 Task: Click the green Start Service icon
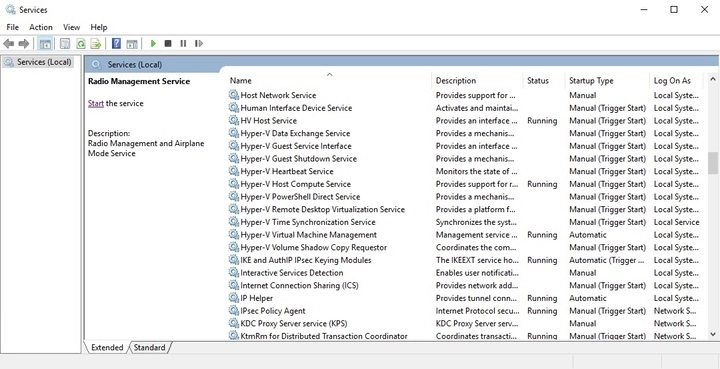(153, 44)
